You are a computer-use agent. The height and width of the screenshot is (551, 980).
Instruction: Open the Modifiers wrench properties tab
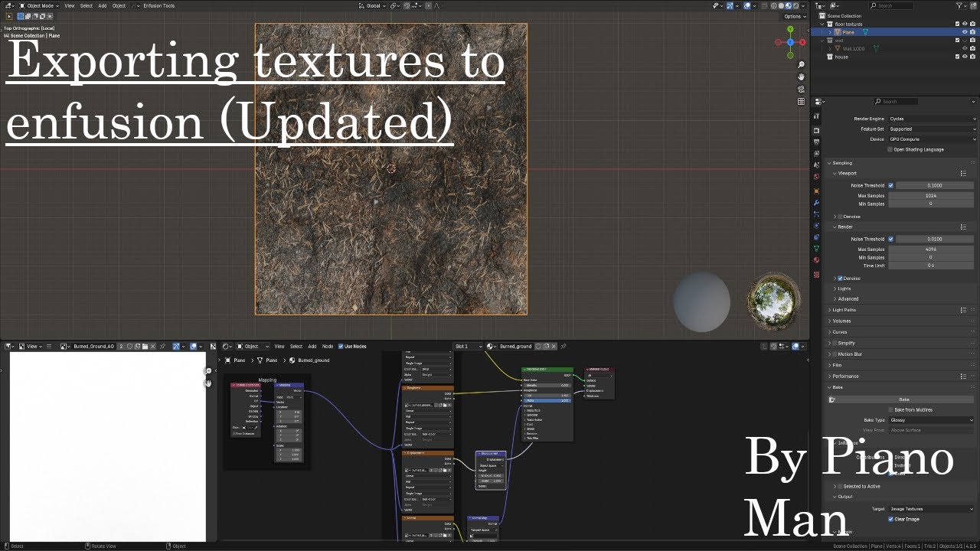(817, 203)
